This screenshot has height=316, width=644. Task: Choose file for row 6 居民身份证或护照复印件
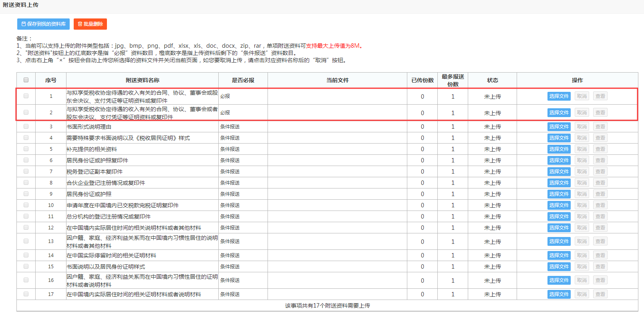point(559,160)
